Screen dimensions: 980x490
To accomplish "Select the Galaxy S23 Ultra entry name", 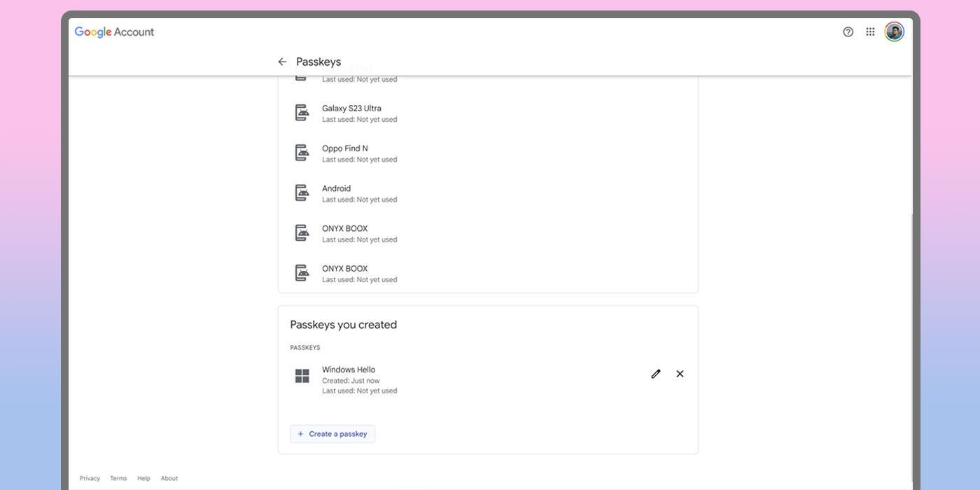I will [x=351, y=108].
